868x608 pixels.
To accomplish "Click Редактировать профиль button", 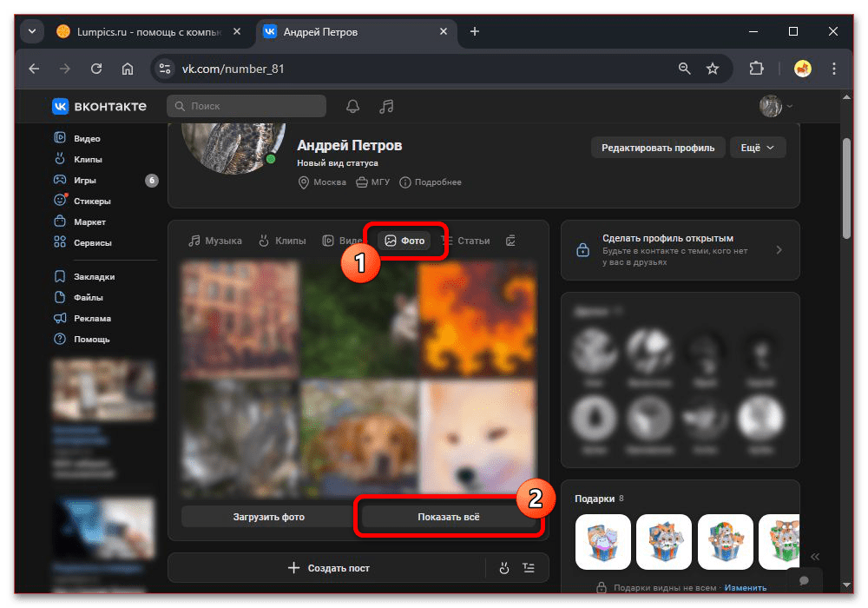I will point(657,148).
